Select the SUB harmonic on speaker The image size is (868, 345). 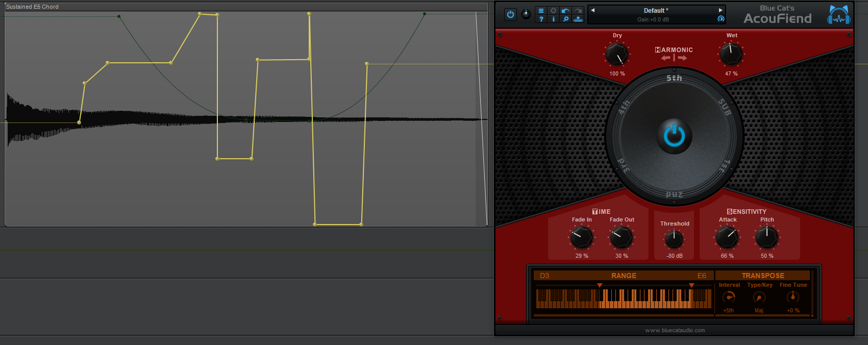725,107
